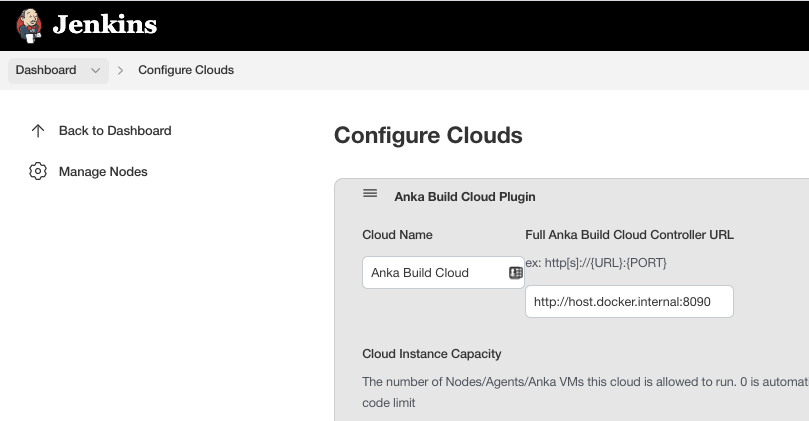
Task: Click the Cloud Instance Capacity label
Action: [432, 354]
